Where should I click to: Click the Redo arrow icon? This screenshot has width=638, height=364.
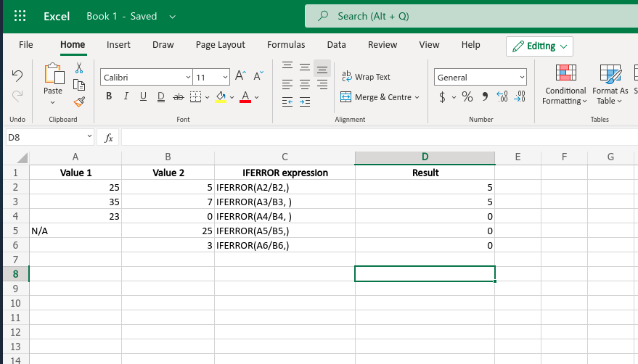tap(17, 96)
